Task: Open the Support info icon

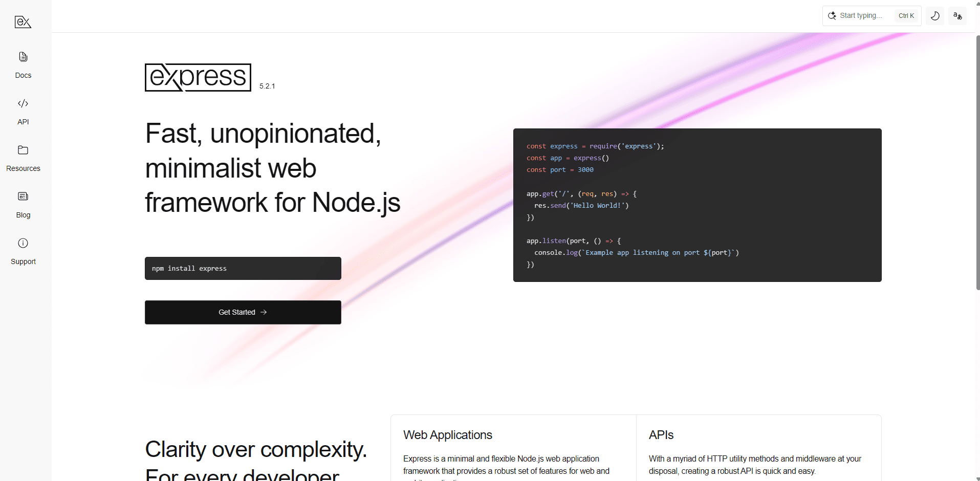Action: coord(23,243)
